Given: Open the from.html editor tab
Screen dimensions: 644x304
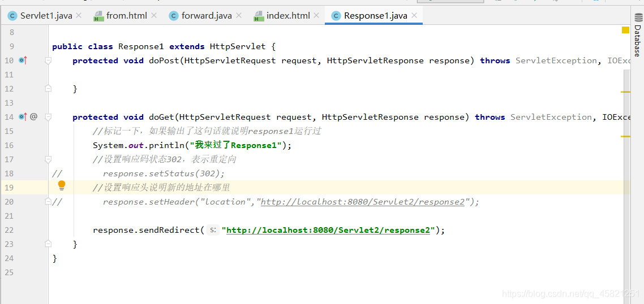Looking at the screenshot, I should coord(127,16).
